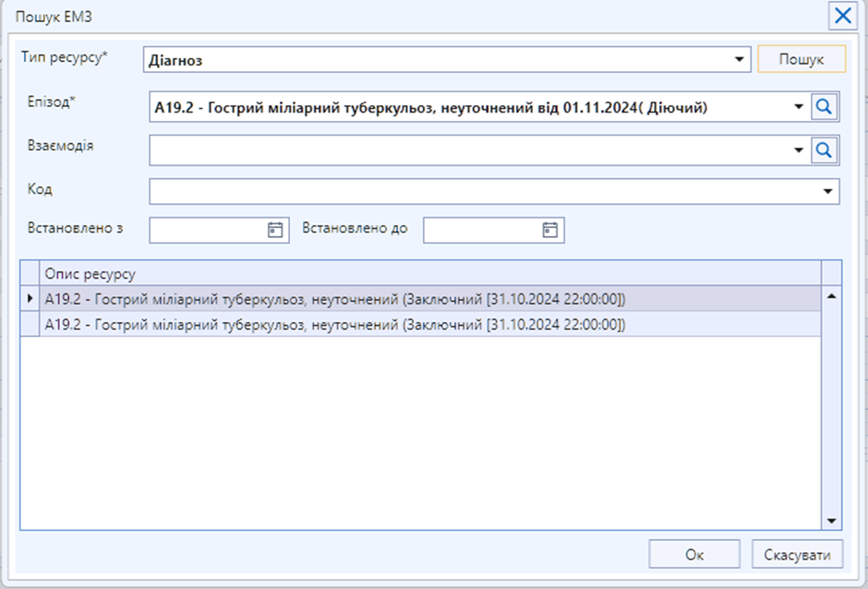Select the second A19.2 diagnosis row
Viewport: 868px width, 589px height.
tap(335, 324)
